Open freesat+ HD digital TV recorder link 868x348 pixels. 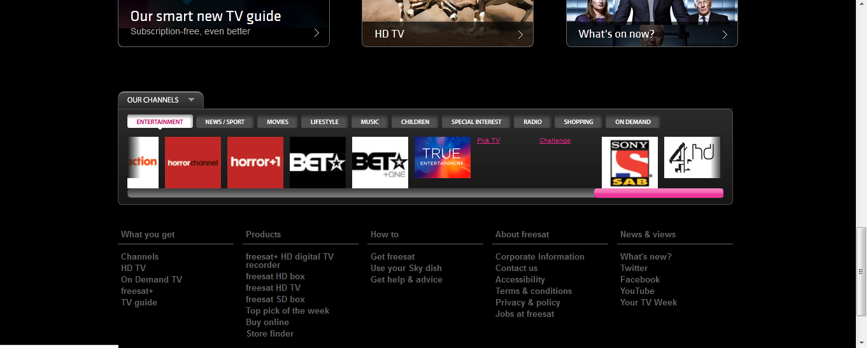pyautogui.click(x=290, y=261)
